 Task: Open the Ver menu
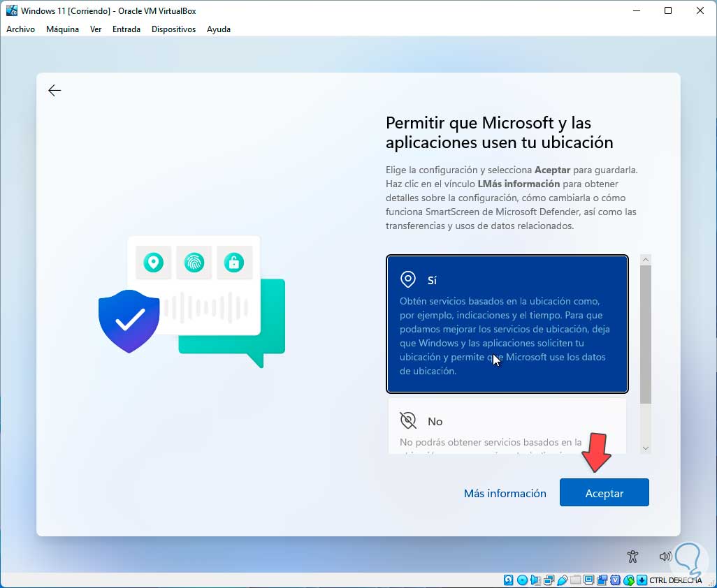click(96, 29)
